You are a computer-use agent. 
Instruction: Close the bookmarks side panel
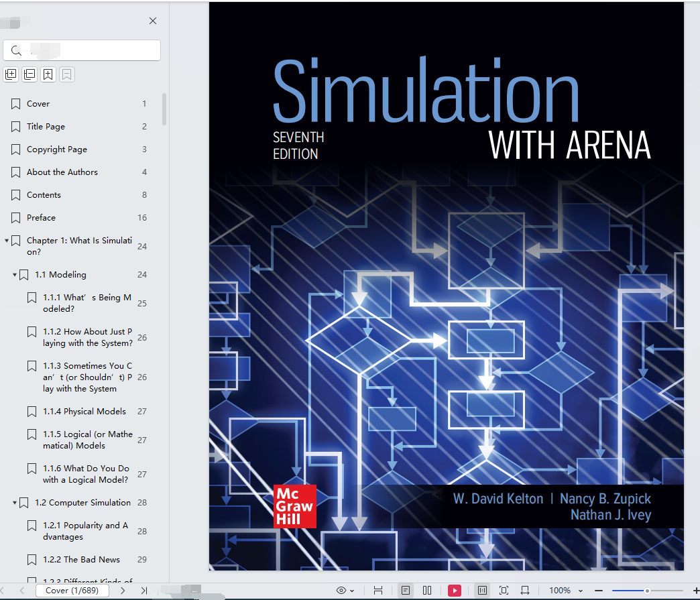click(153, 21)
